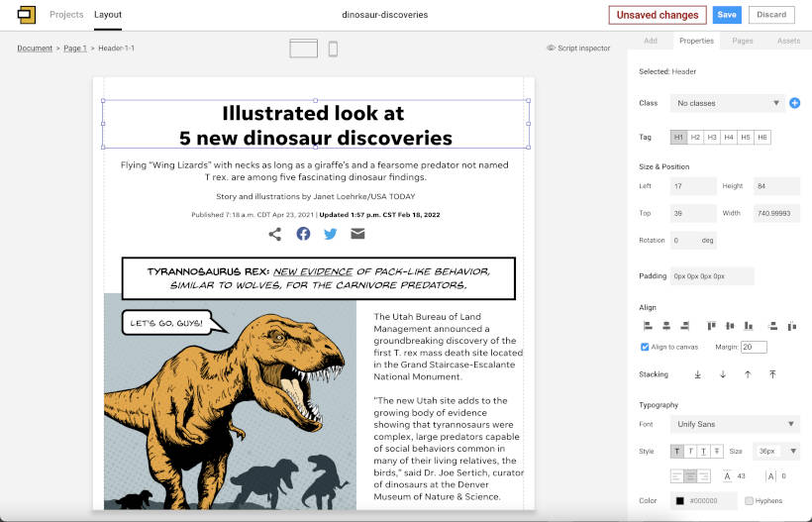Open the Font dropdown Unify Sans
Screen dimensions: 812x522
click(x=735, y=424)
